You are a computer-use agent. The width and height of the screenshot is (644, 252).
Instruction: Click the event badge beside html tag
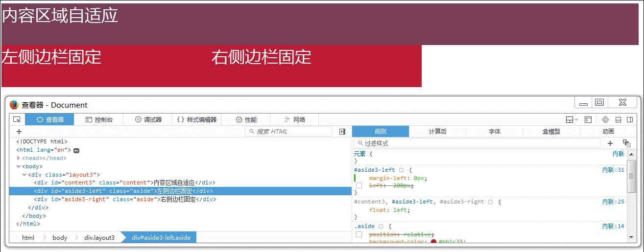76,150
